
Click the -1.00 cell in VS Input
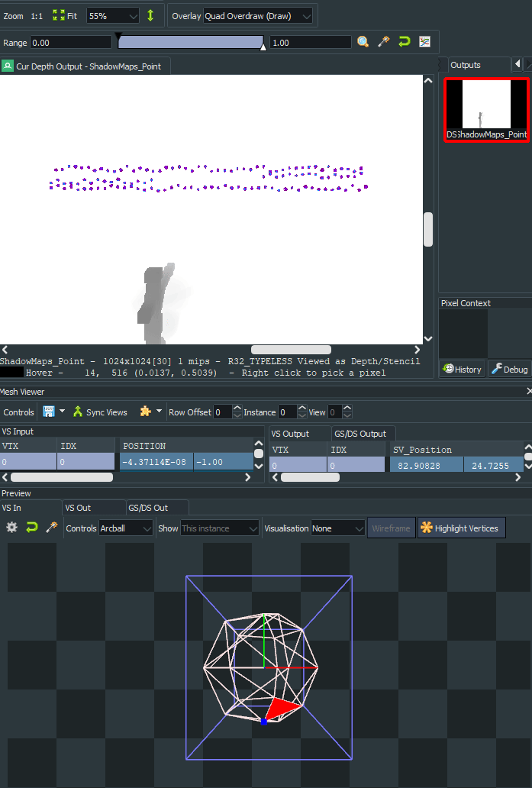(224, 462)
